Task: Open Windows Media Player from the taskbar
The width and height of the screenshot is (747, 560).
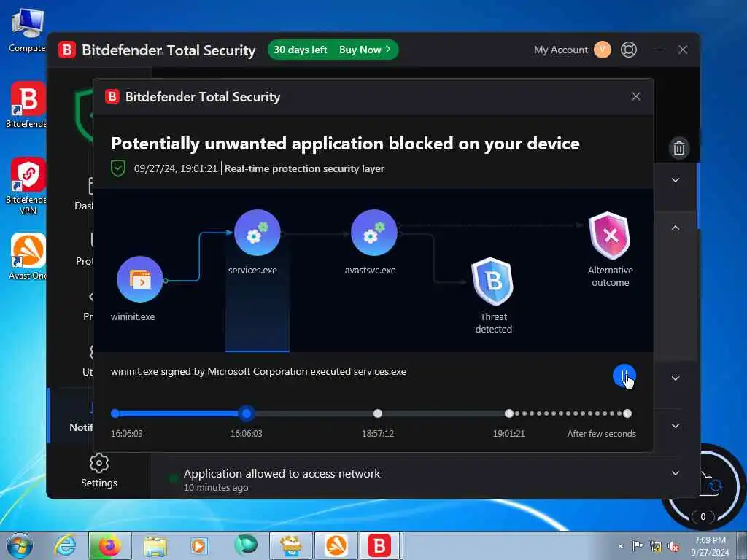Action: (x=198, y=545)
